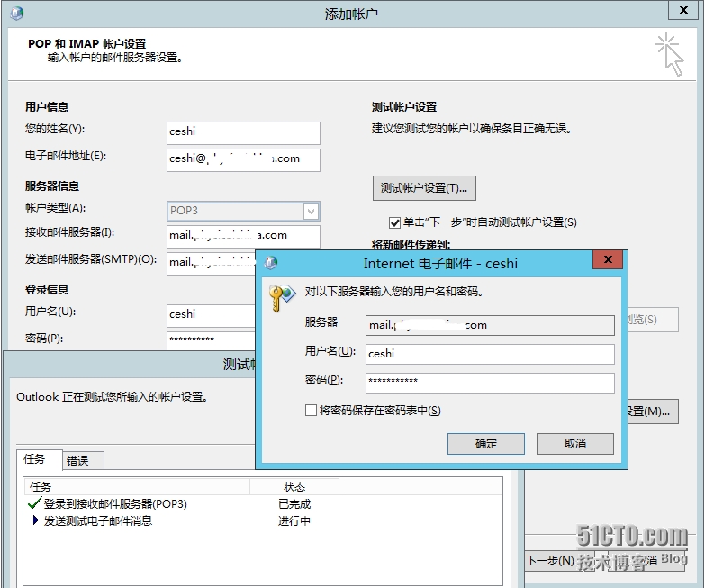Close the Internet 电子邮件 - ceshi dialog

(x=608, y=262)
